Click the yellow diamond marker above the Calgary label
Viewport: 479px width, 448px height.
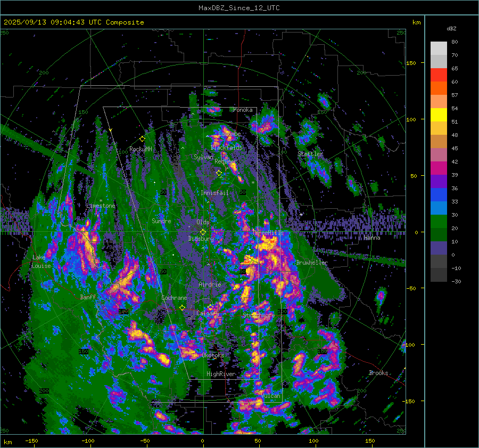210,307
